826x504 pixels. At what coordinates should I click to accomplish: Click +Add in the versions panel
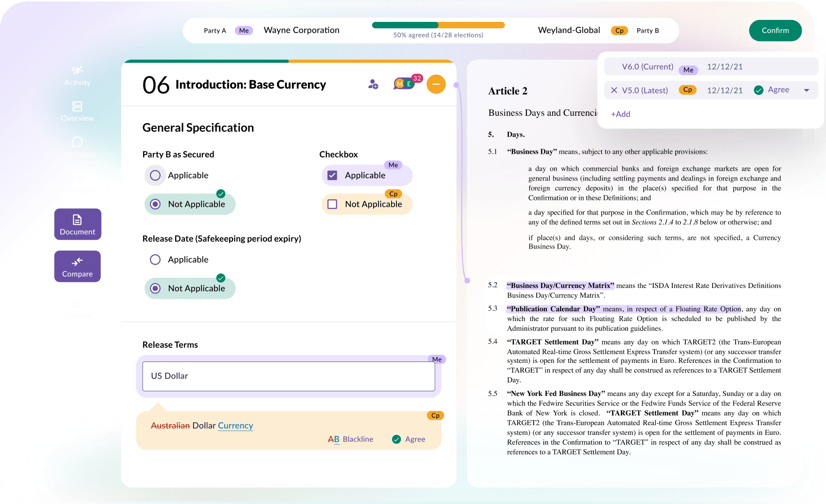click(x=621, y=114)
